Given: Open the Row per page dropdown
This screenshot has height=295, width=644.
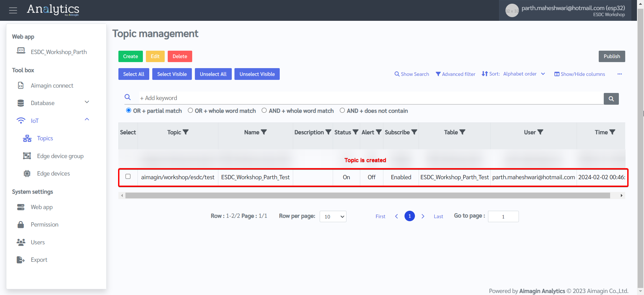Looking at the screenshot, I should (x=333, y=216).
